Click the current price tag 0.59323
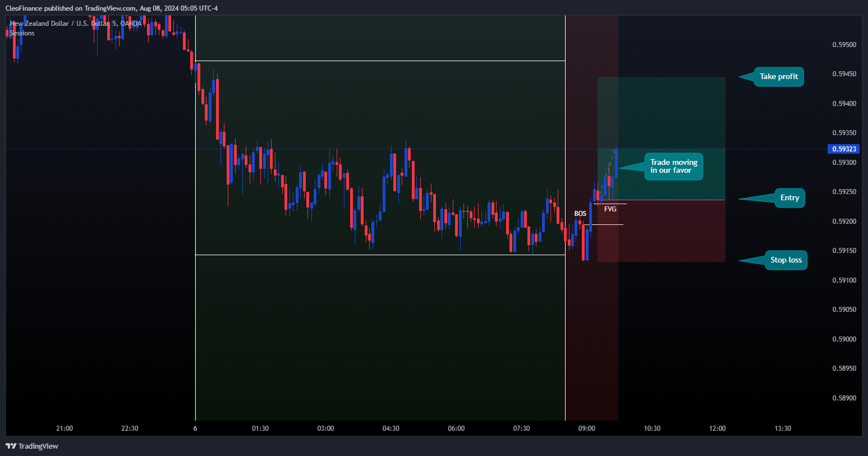This screenshot has height=456, width=868. 844,149
